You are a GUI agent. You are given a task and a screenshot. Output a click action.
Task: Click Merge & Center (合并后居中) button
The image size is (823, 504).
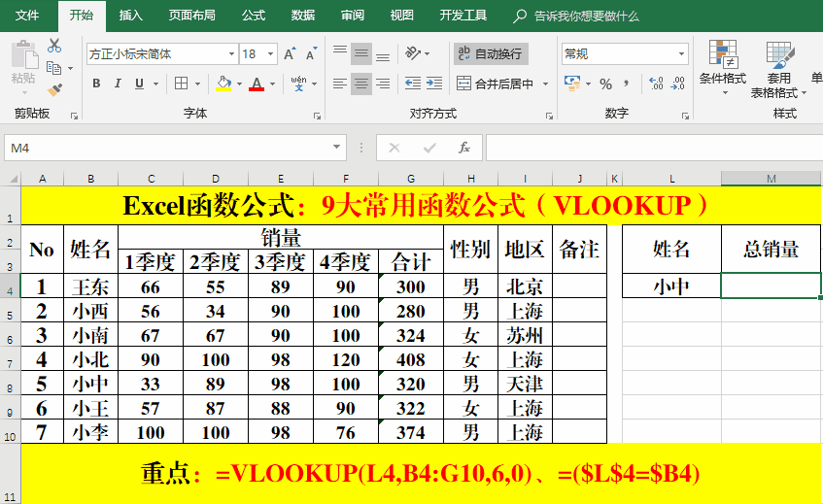point(496,84)
